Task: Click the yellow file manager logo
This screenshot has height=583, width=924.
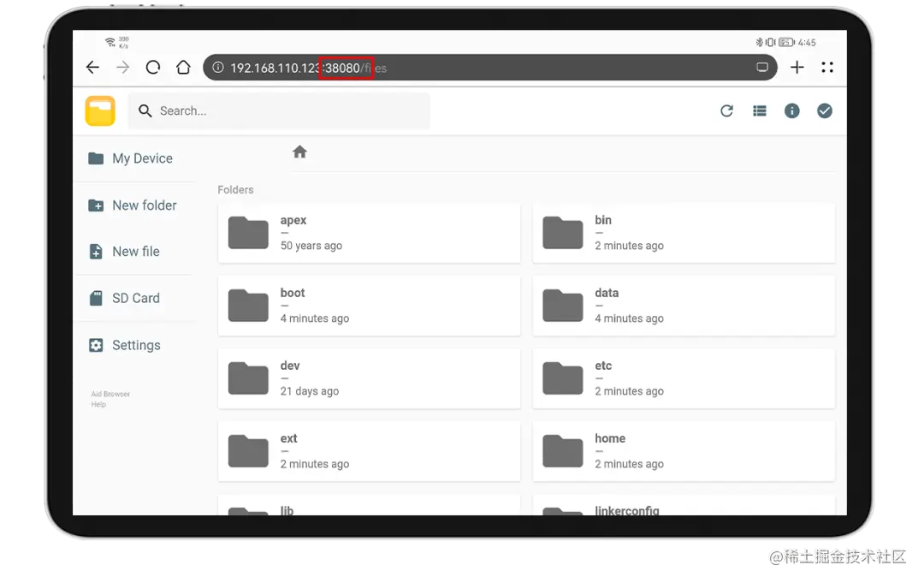Action: click(100, 110)
